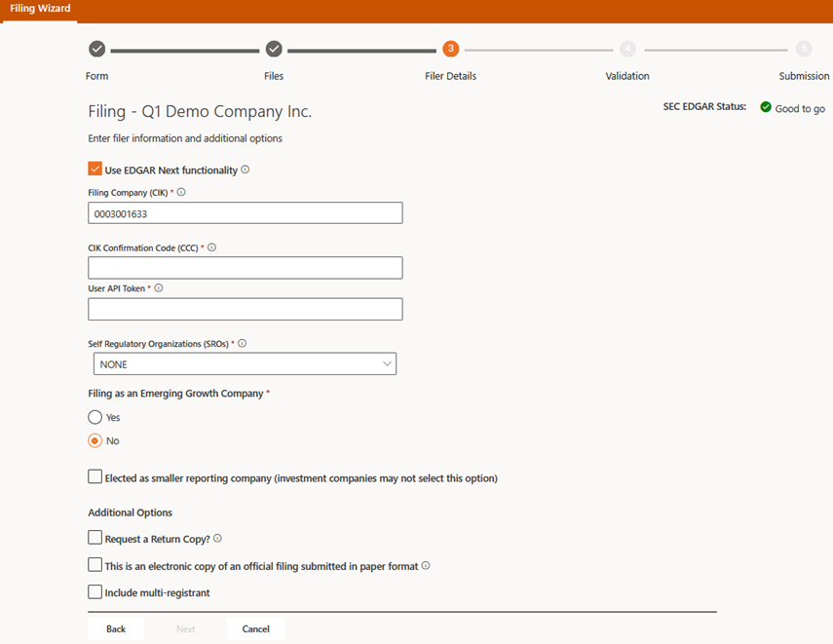Check Elected as smaller reporting company

point(95,476)
